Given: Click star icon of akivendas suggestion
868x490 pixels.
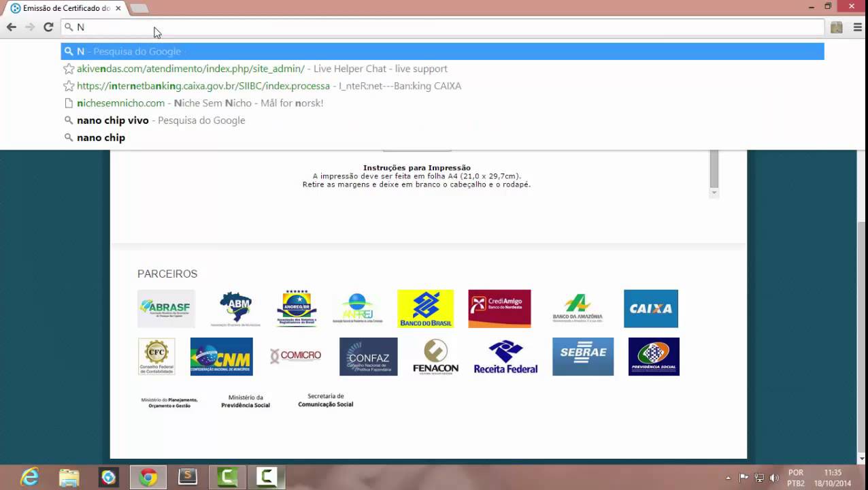Looking at the screenshot, I should click(x=69, y=69).
